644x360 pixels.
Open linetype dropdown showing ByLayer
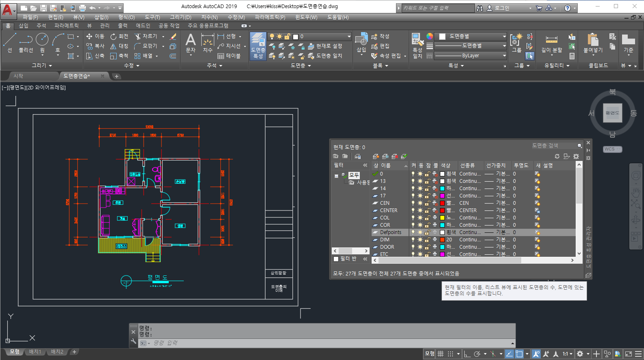(x=471, y=56)
